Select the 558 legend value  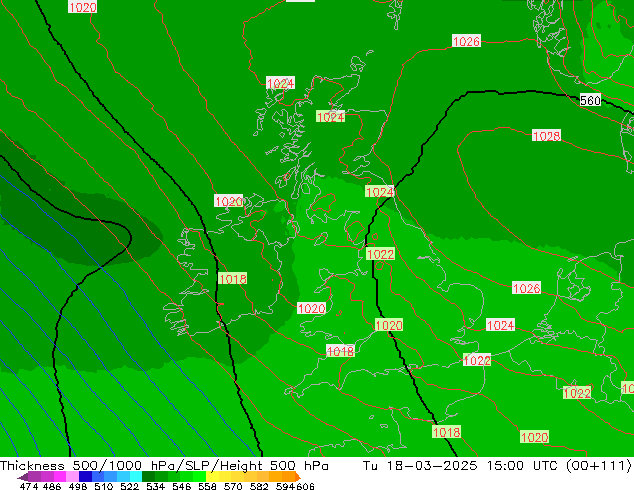point(207,486)
